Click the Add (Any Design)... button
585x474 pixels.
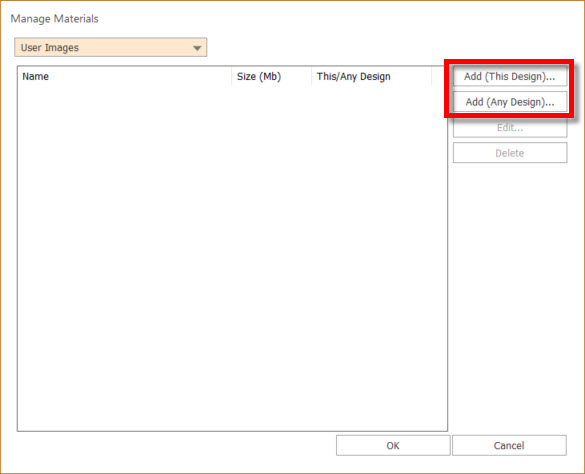coord(510,102)
